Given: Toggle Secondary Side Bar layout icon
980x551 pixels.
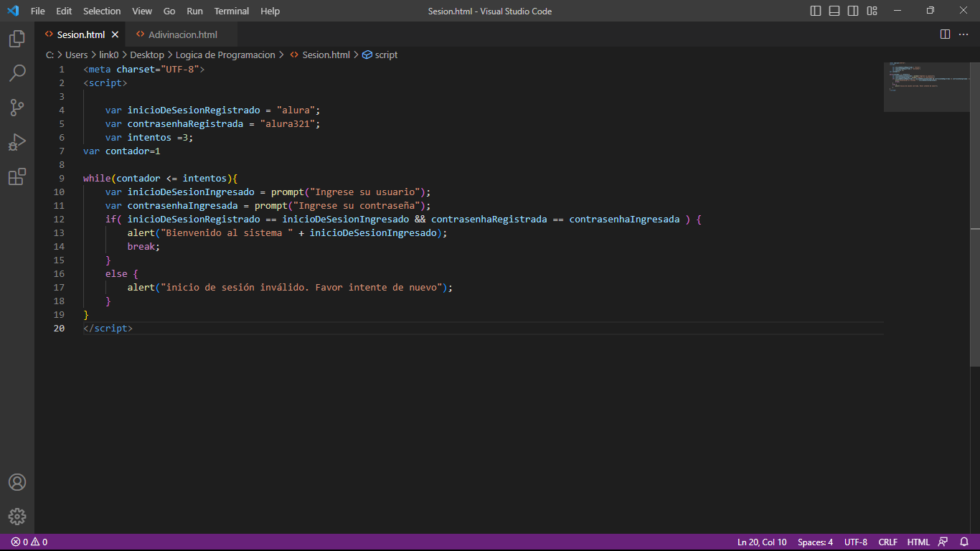Looking at the screenshot, I should pyautogui.click(x=853, y=11).
